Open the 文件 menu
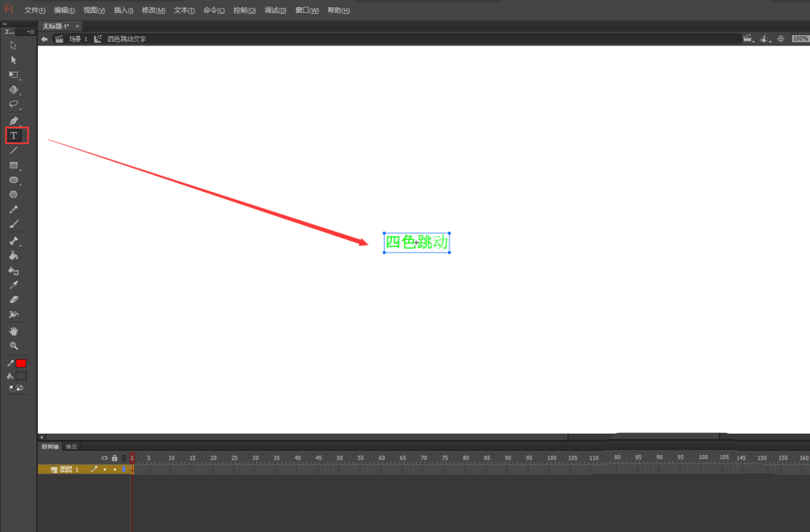Image resolution: width=810 pixels, height=532 pixels. coord(35,11)
